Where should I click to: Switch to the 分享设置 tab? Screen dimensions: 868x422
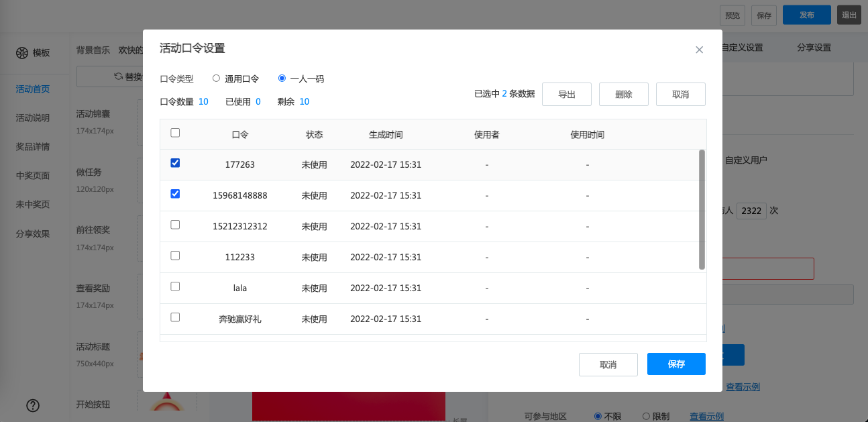814,48
